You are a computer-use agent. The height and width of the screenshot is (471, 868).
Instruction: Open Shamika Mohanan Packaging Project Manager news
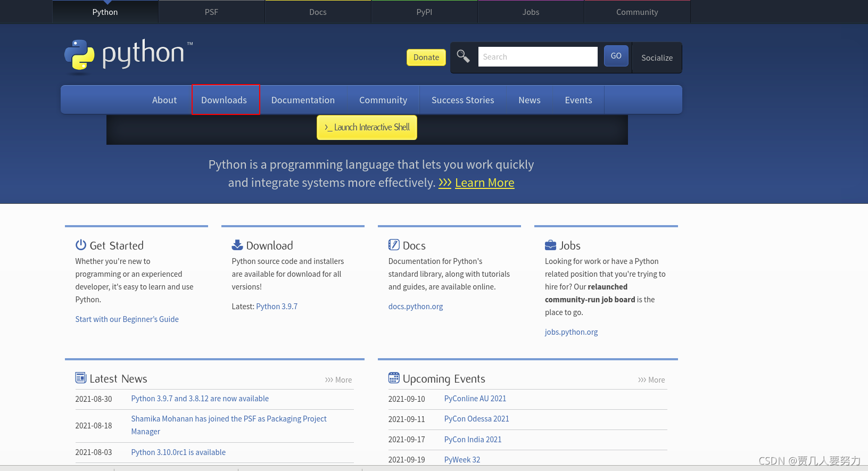pyautogui.click(x=229, y=425)
